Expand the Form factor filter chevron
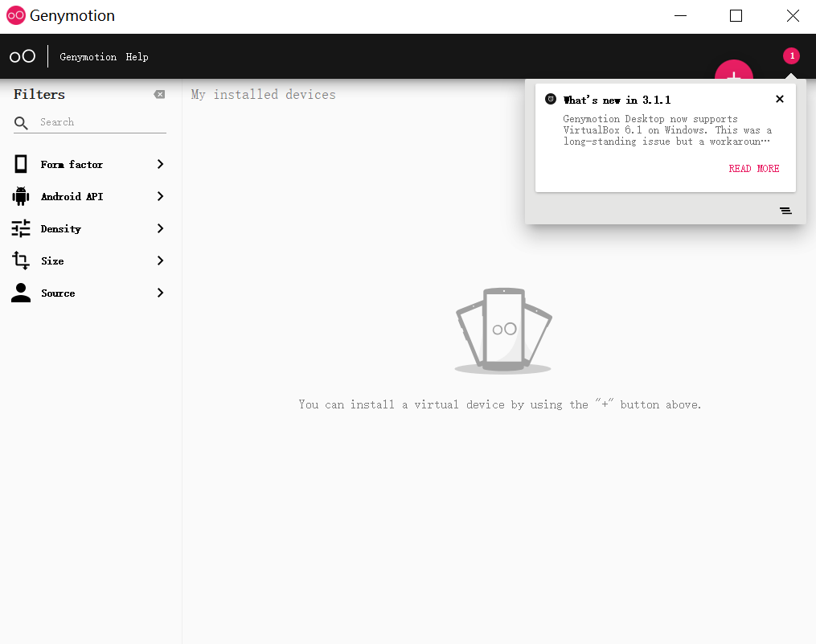Screen dimensions: 816x644 coord(160,164)
